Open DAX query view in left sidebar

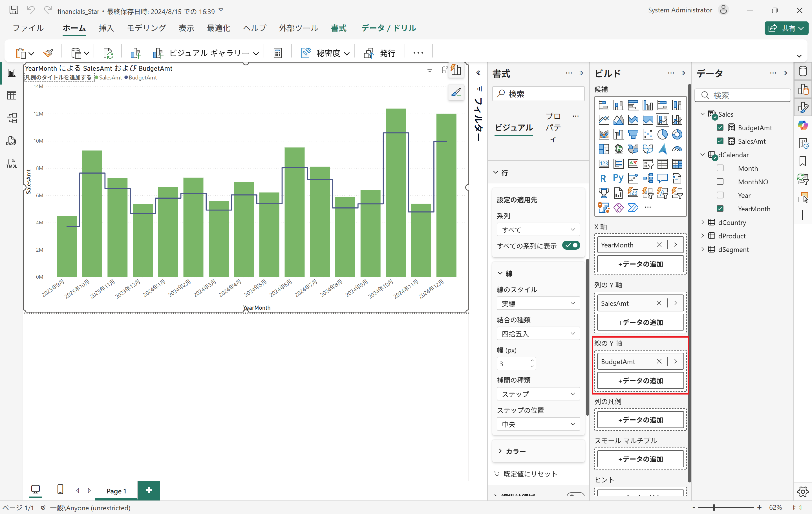[x=12, y=141]
